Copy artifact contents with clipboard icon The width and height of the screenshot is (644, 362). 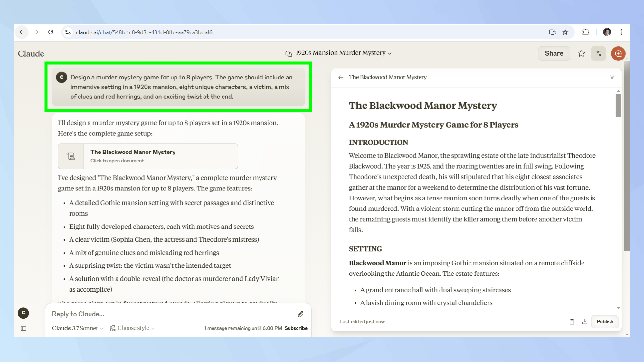point(572,321)
